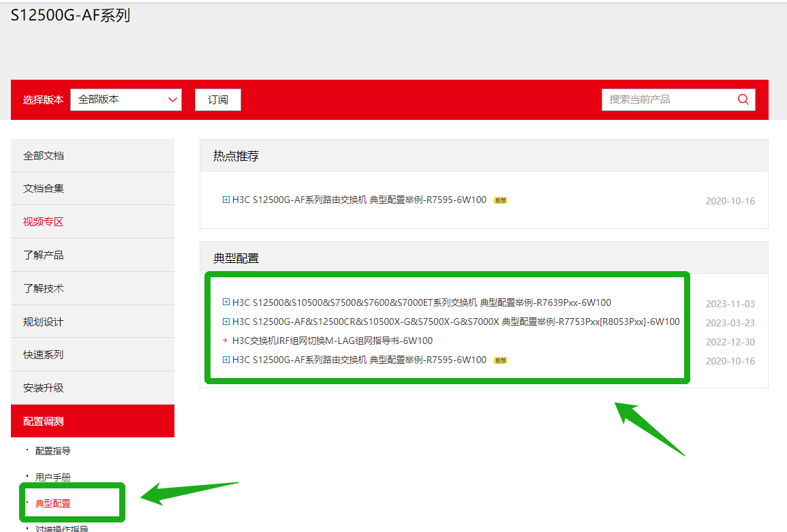787x532 pixels.
Task: Click the search magnifier icon
Action: tap(743, 99)
